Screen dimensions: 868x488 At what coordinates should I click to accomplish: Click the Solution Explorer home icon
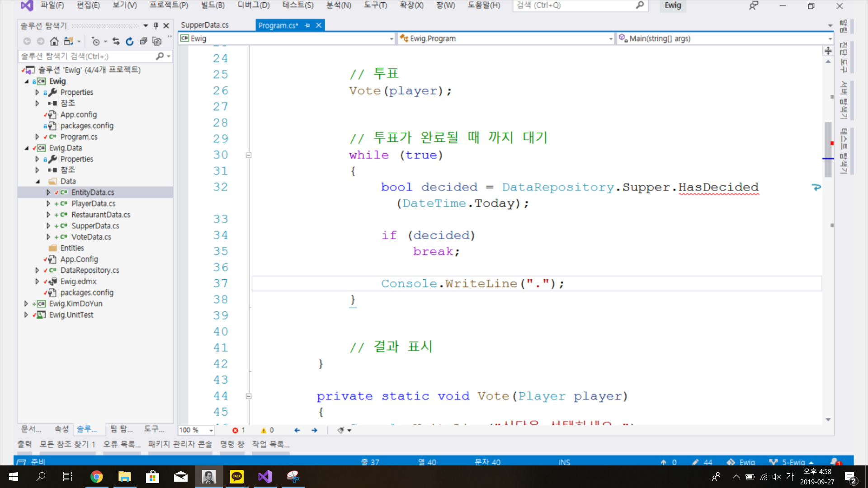54,42
